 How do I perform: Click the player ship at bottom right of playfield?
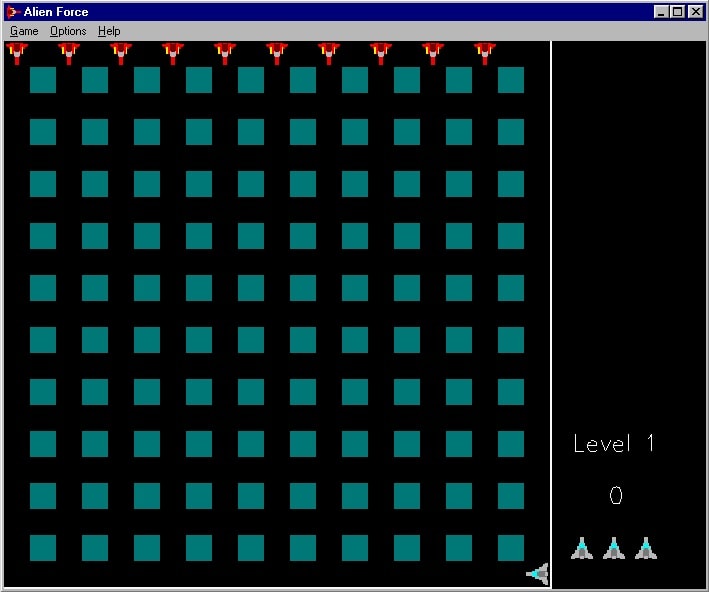tap(538, 574)
